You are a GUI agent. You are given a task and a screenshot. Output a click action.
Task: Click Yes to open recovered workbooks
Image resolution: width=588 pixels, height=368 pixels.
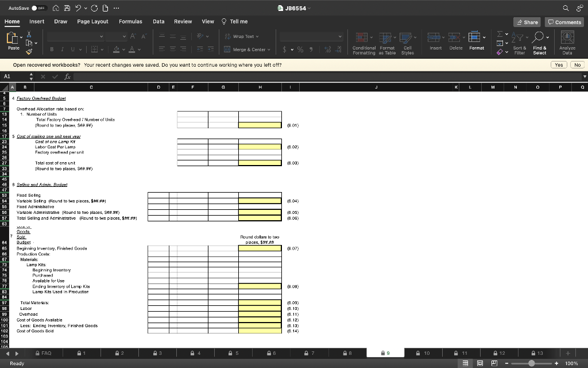[559, 64]
